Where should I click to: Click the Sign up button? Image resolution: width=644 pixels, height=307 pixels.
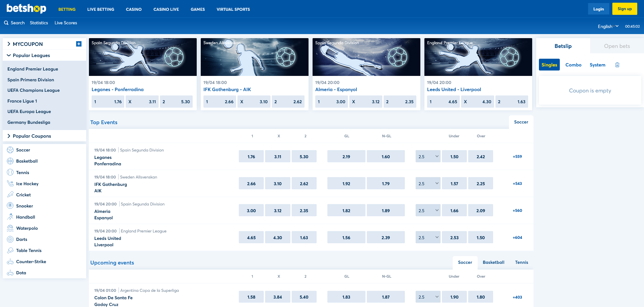point(625,9)
